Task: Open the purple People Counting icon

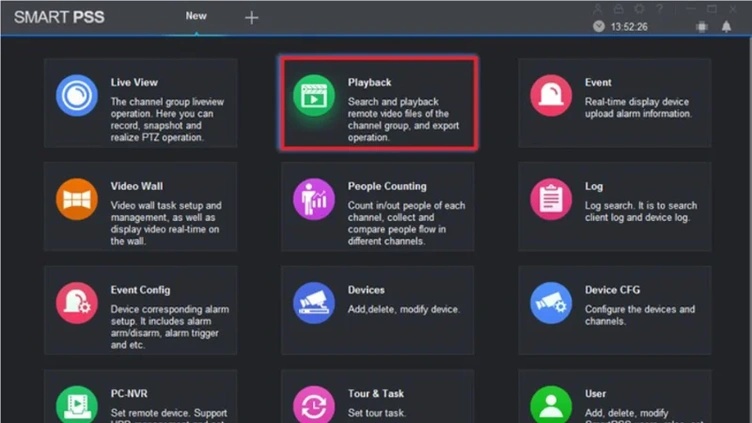Action: 314,199
